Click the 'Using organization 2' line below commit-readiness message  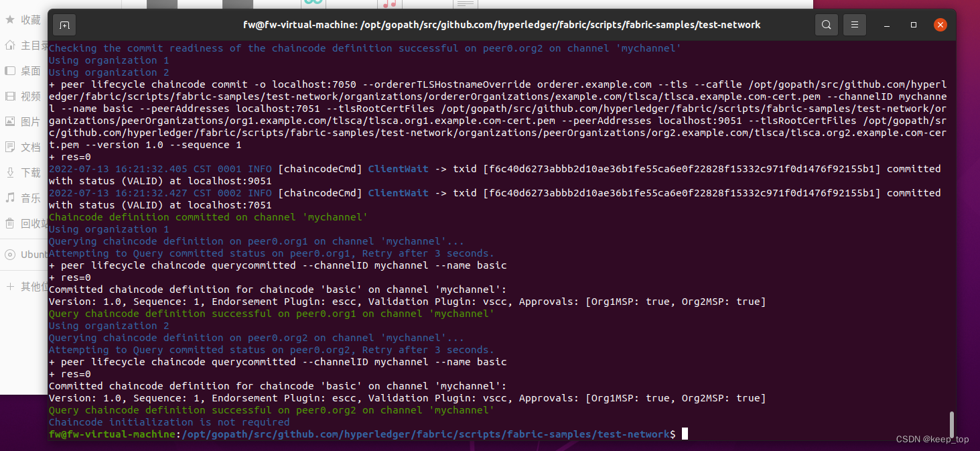pyautogui.click(x=109, y=72)
